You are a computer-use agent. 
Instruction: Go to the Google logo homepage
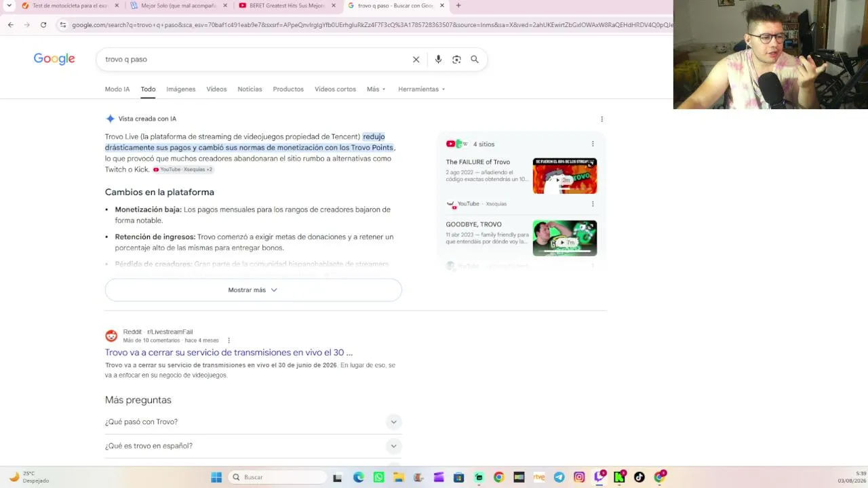click(54, 59)
